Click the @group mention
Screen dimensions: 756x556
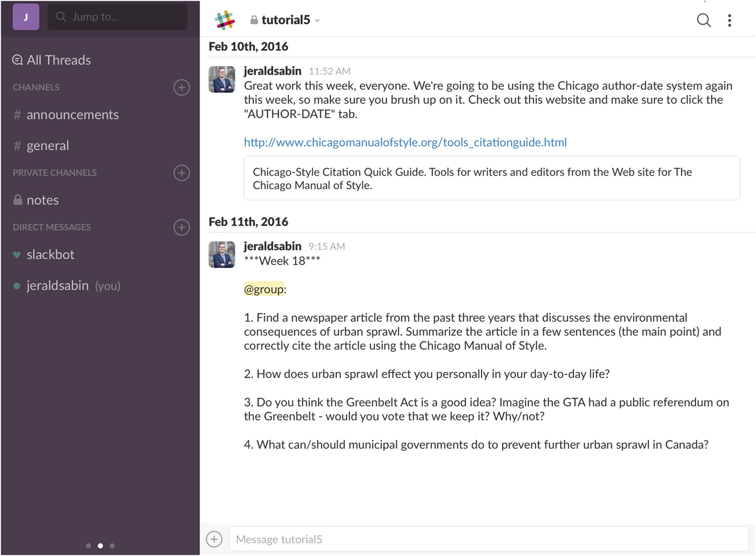point(264,289)
